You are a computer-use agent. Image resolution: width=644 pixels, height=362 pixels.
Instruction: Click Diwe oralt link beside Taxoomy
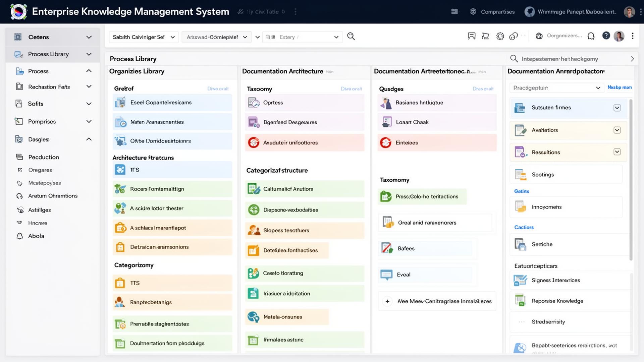(x=351, y=89)
